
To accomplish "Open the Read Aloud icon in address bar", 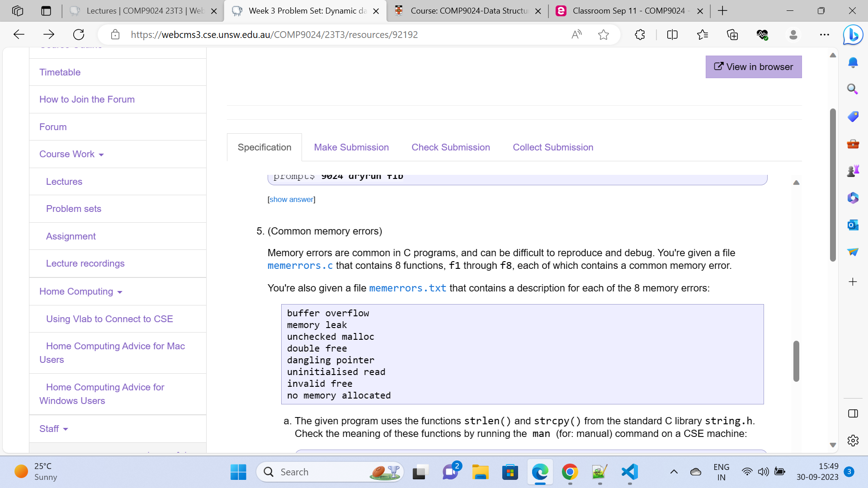I will coord(576,34).
